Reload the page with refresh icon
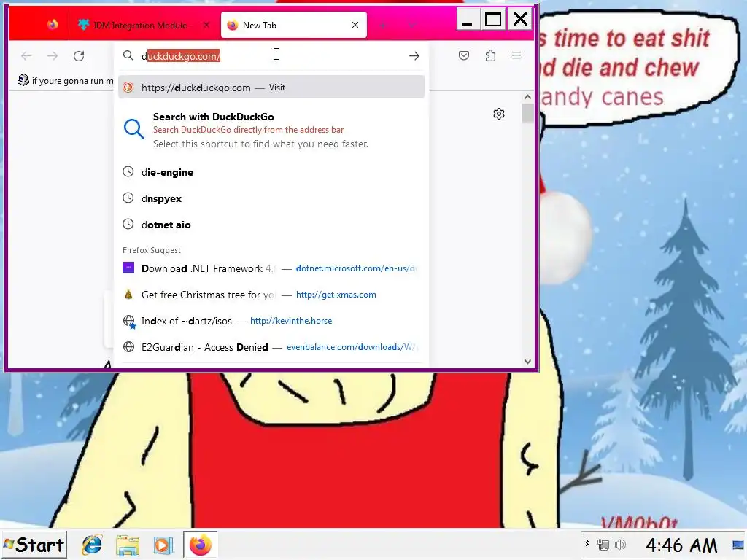747x560 pixels. (79, 55)
